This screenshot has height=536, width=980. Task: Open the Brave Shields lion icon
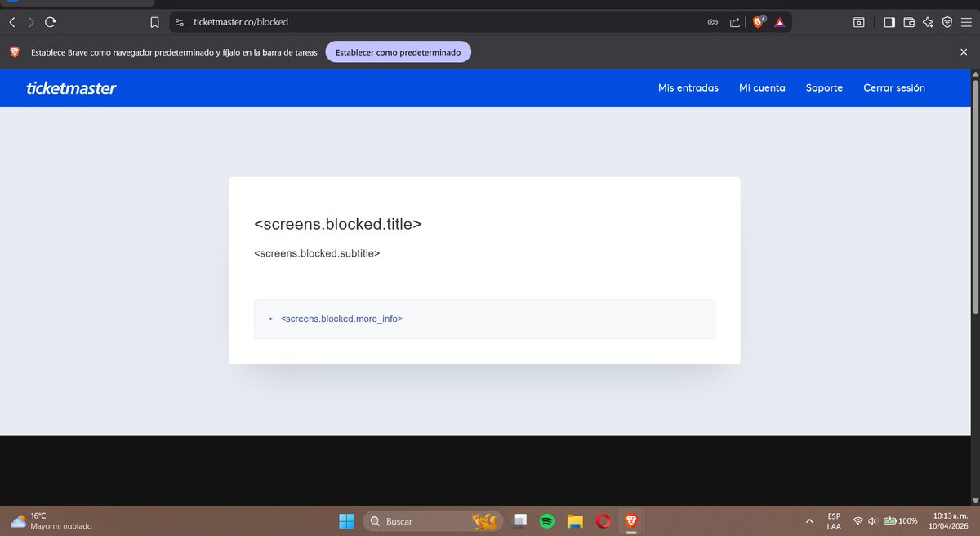click(x=759, y=22)
